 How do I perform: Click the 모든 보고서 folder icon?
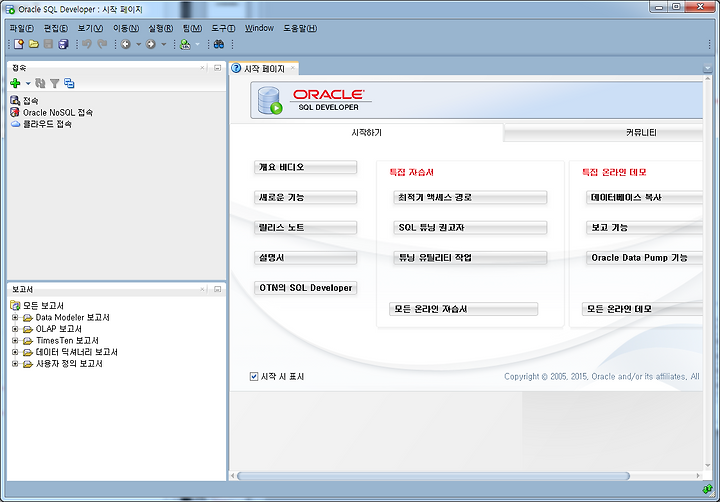[15, 305]
